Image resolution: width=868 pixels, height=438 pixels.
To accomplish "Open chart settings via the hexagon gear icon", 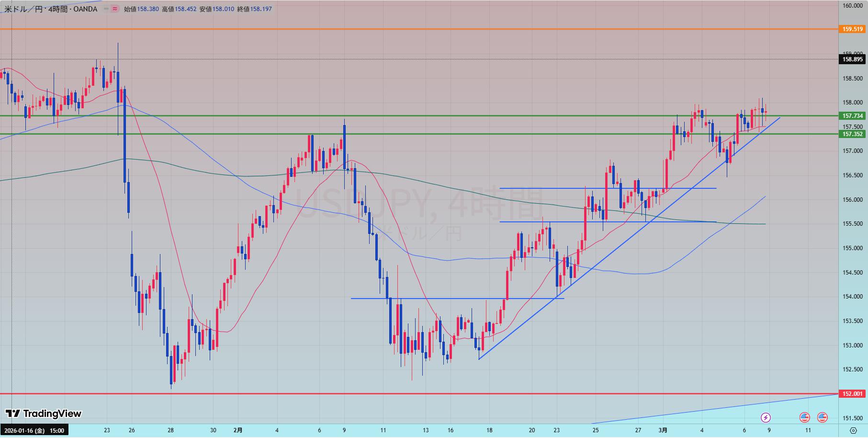I will [x=853, y=430].
